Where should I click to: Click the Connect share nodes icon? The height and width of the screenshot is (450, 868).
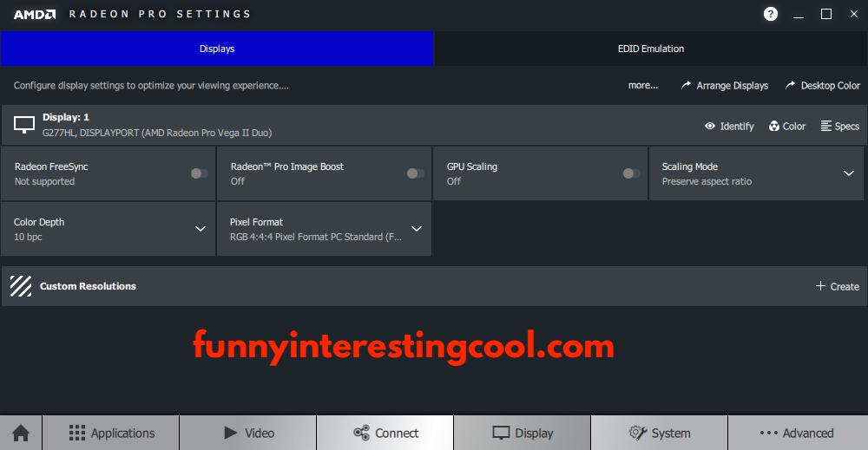(x=361, y=433)
